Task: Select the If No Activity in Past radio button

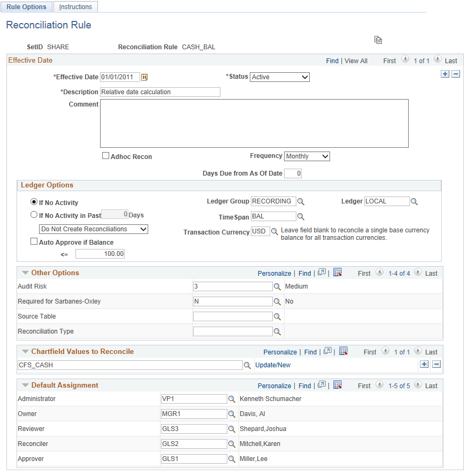Action: click(x=34, y=214)
